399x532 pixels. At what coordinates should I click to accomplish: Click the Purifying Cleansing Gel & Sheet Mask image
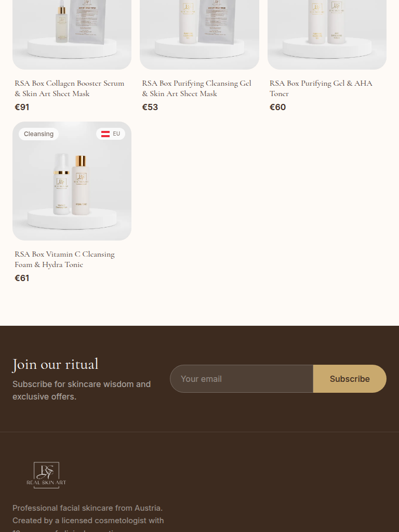[199, 35]
